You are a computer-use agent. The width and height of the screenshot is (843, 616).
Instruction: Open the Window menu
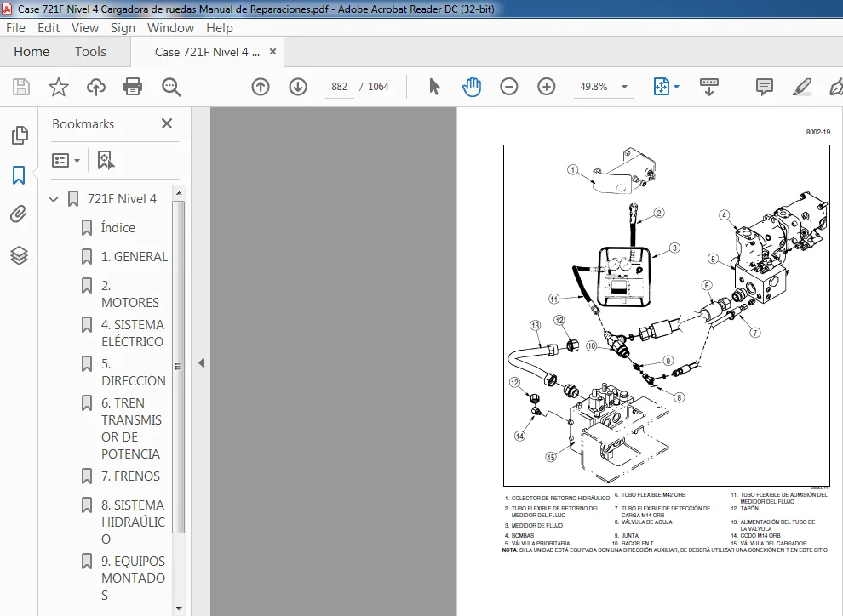coord(170,28)
